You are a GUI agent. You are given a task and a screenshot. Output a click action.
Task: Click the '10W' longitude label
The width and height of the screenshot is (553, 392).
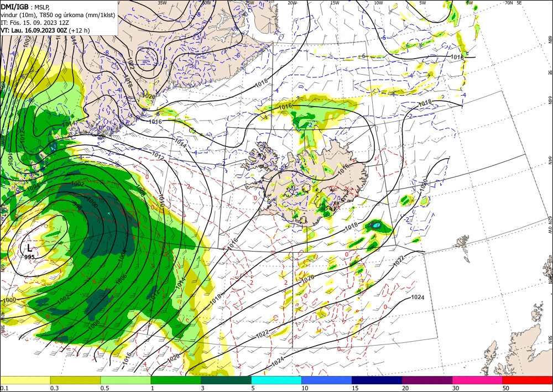[378, 2]
